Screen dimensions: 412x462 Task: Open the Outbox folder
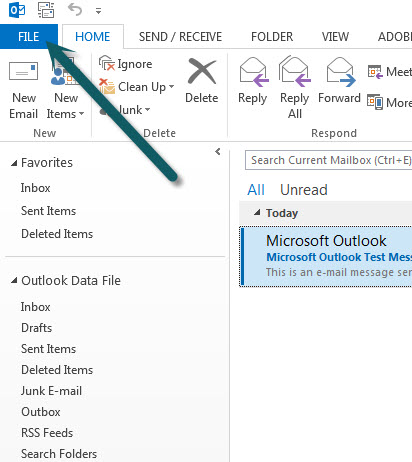(x=41, y=412)
